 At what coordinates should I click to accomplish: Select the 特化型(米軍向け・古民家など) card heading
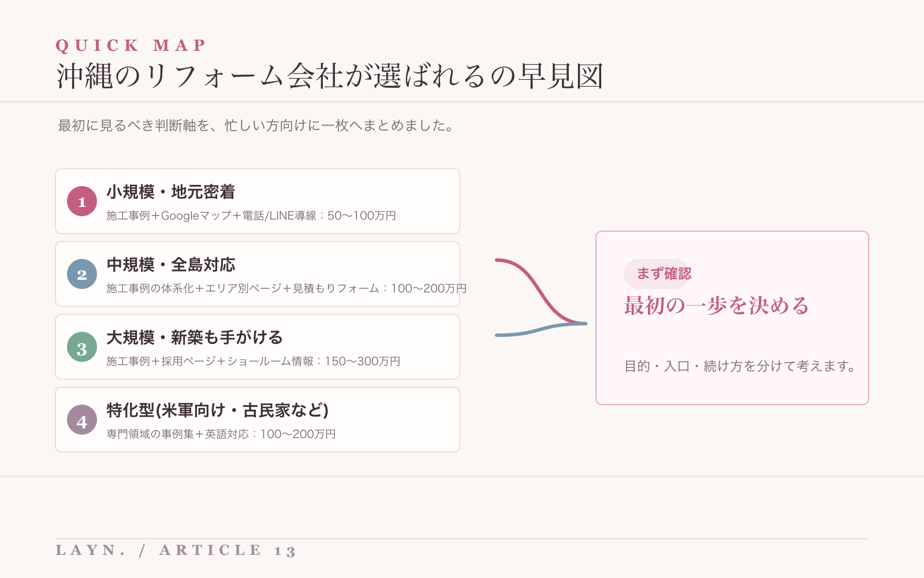point(218,410)
